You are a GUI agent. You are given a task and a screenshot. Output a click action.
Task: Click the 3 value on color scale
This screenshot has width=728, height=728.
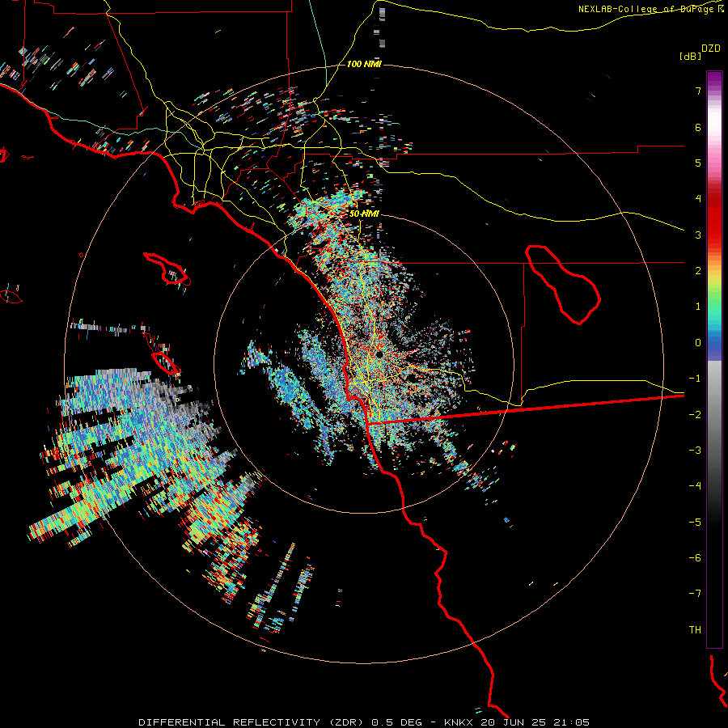(698, 235)
